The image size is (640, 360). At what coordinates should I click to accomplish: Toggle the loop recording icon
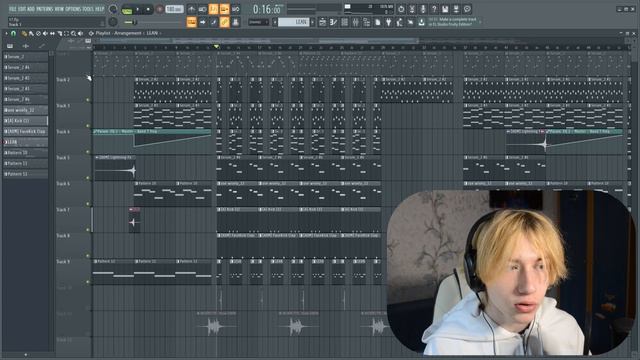[236, 9]
